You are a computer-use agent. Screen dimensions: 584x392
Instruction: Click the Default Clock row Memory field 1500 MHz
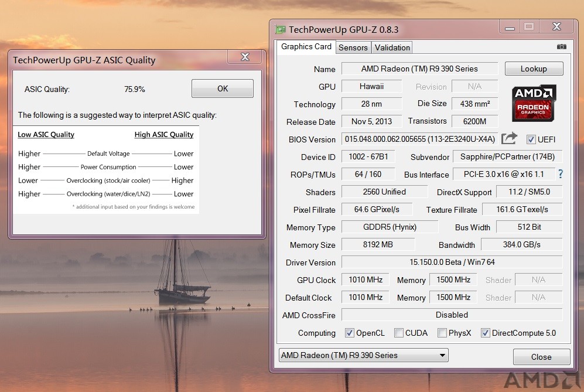coord(453,297)
